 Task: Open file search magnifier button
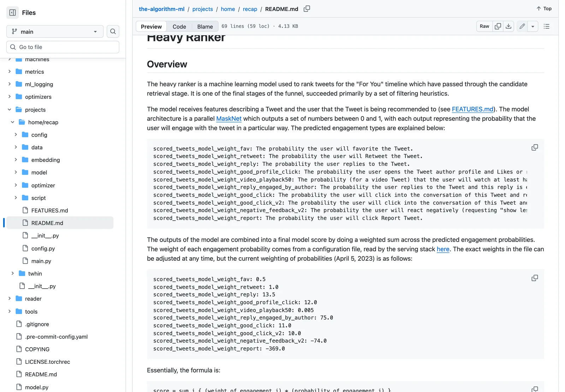pyautogui.click(x=113, y=31)
